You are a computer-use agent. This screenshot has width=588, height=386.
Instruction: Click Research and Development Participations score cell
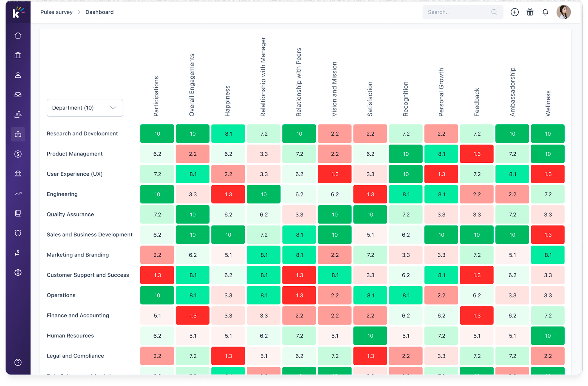coord(157,134)
